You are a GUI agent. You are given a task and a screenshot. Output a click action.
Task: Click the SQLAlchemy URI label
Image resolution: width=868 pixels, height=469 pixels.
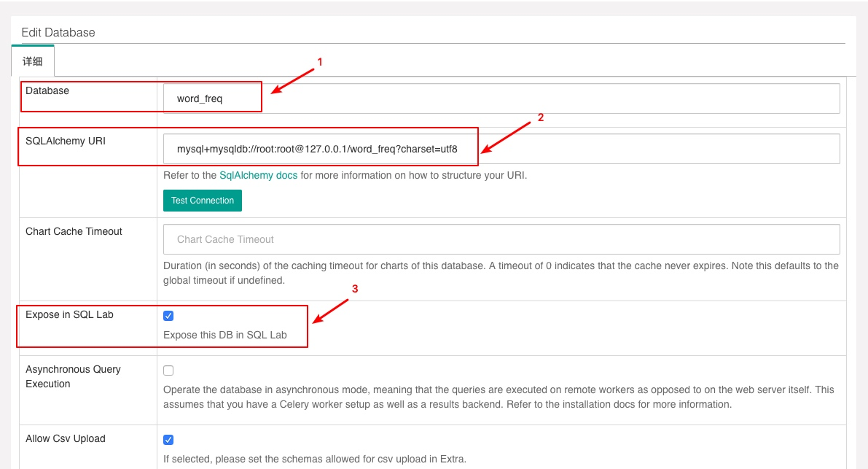pyautogui.click(x=66, y=142)
